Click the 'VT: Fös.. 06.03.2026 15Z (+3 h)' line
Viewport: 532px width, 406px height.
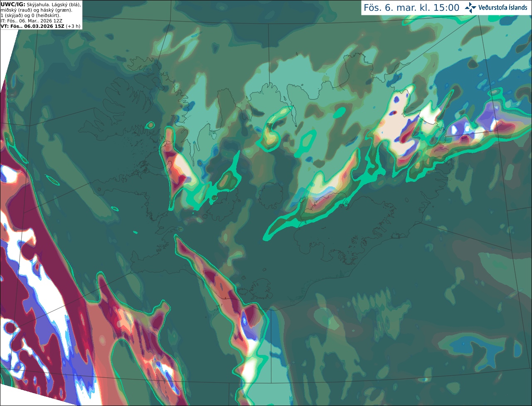pos(40,26)
